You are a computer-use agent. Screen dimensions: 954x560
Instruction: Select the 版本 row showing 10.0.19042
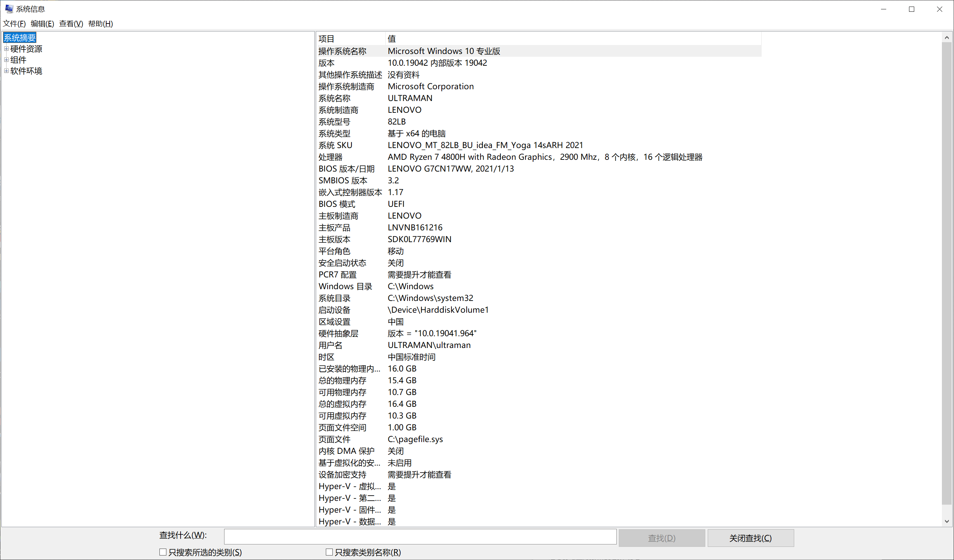539,63
